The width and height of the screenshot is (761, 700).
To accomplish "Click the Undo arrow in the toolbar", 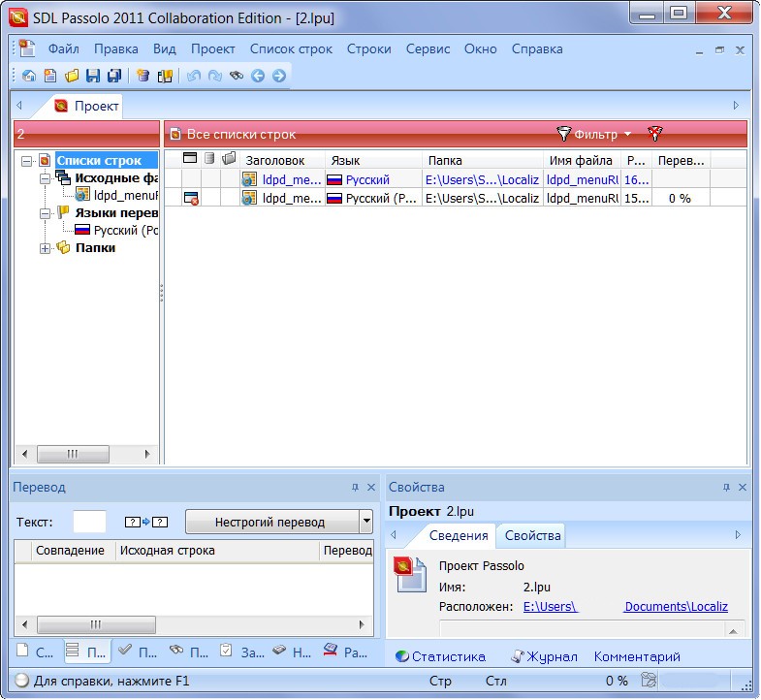I will pos(194,76).
